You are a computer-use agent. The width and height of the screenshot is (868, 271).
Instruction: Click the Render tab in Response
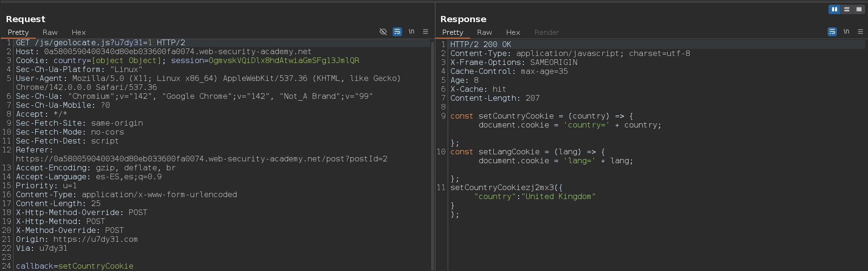point(546,32)
